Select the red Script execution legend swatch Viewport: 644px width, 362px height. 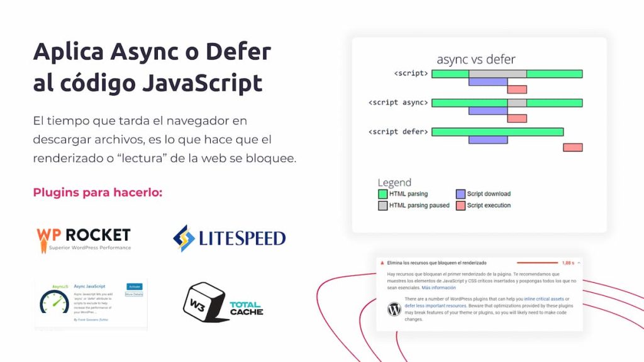point(460,206)
